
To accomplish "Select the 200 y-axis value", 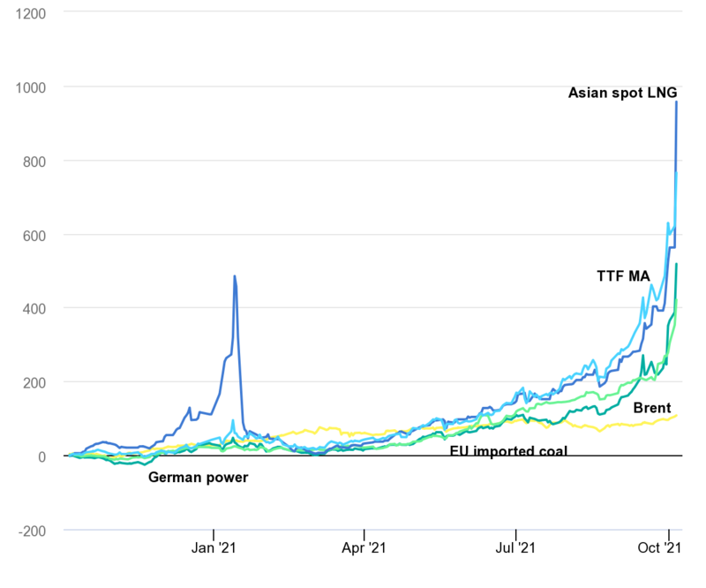I will click(x=34, y=383).
